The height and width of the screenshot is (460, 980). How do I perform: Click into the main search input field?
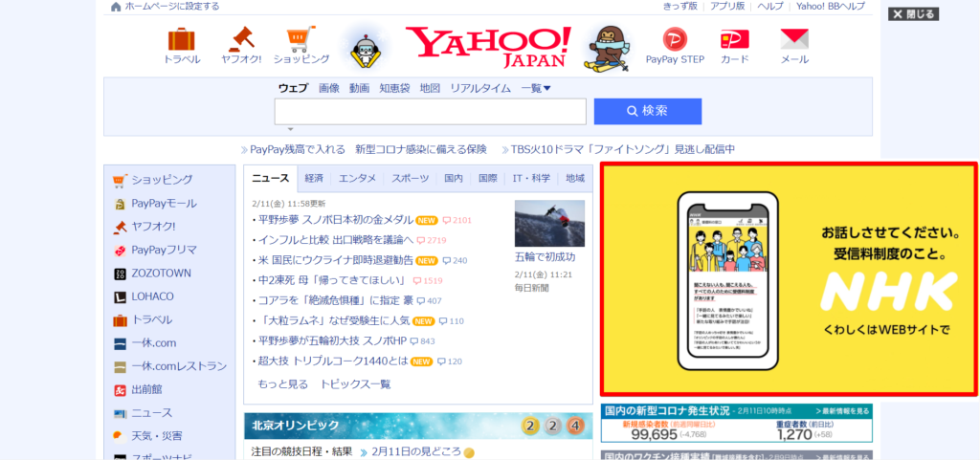pyautogui.click(x=430, y=111)
